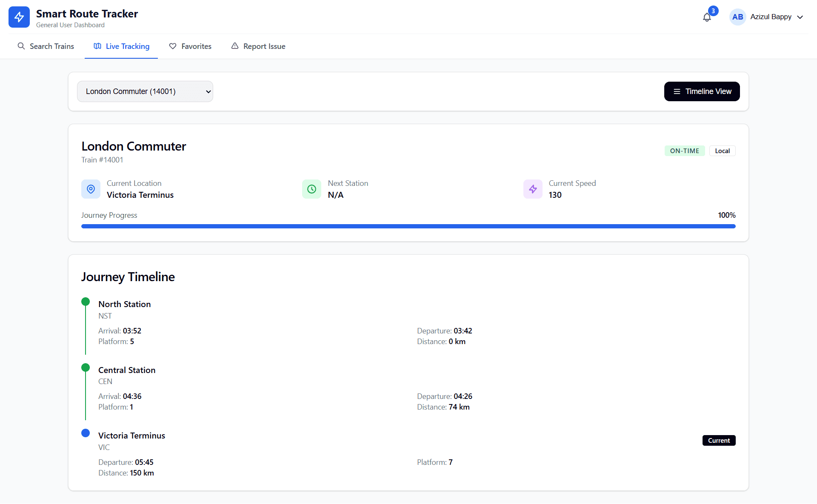817x504 pixels.
Task: Go to the Report Issue tab
Action: tap(258, 46)
